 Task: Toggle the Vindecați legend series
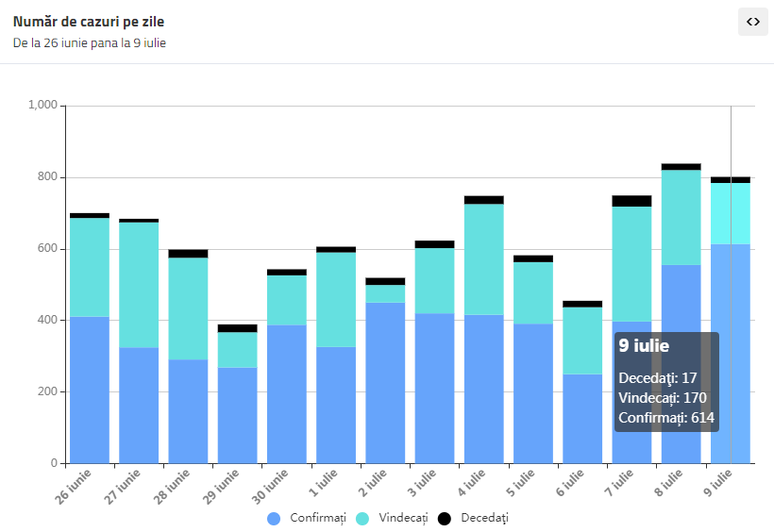point(392,518)
